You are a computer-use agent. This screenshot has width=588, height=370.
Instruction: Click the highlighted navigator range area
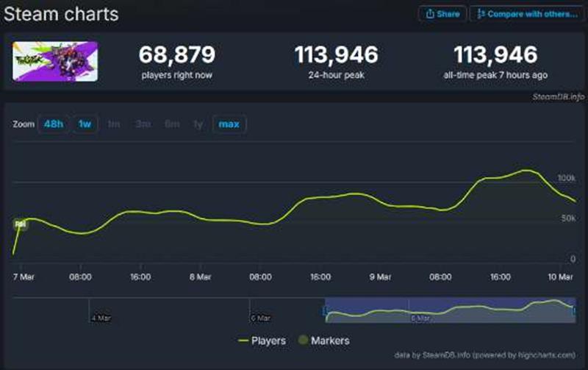coord(448,311)
